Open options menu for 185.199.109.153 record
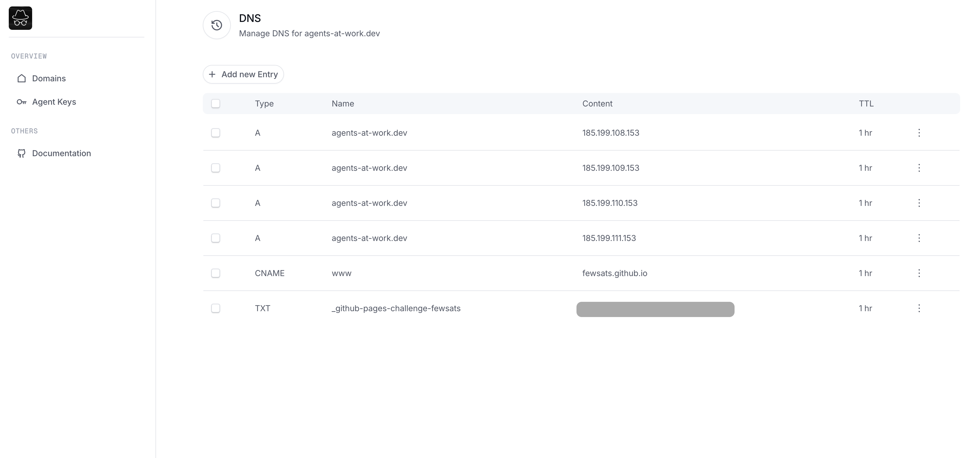Viewport: 980px width, 458px height. point(919,168)
